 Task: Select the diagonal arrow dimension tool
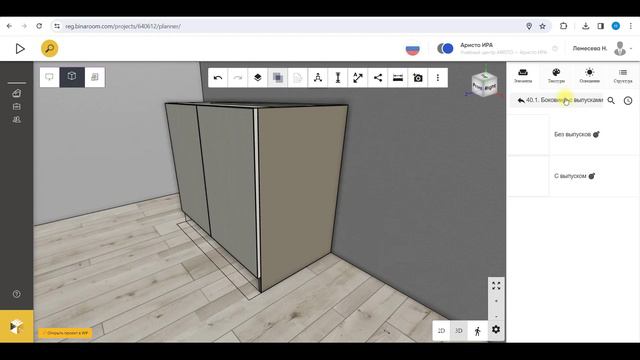point(358,78)
